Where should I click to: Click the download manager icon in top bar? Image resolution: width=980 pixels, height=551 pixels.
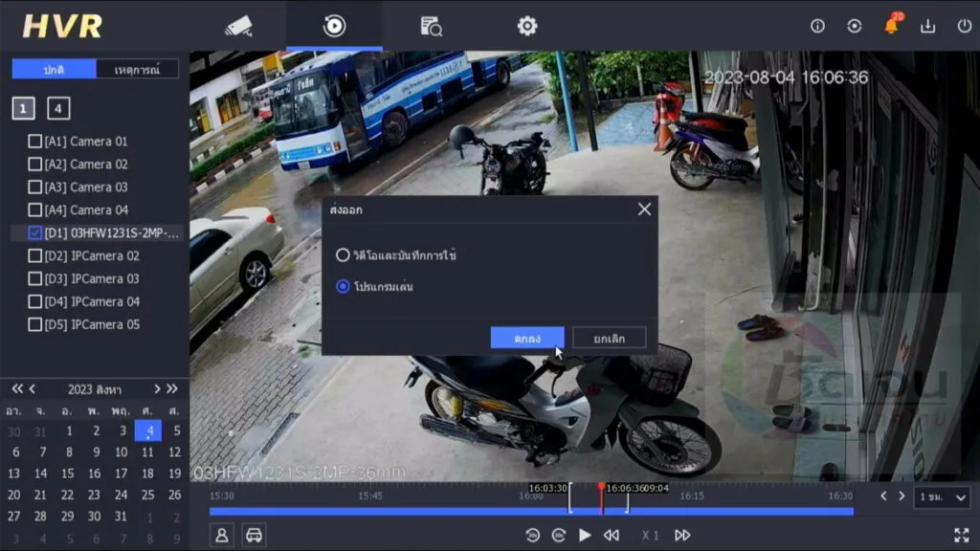[927, 26]
